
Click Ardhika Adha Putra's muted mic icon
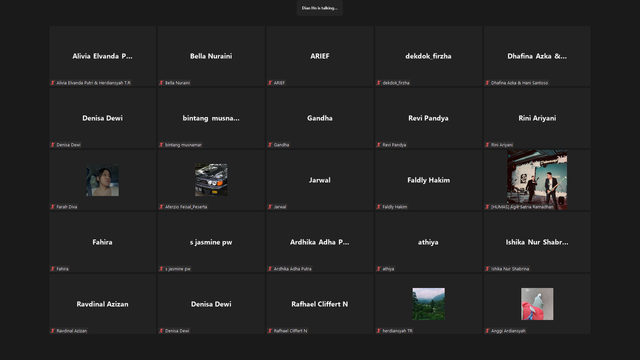pyautogui.click(x=270, y=269)
